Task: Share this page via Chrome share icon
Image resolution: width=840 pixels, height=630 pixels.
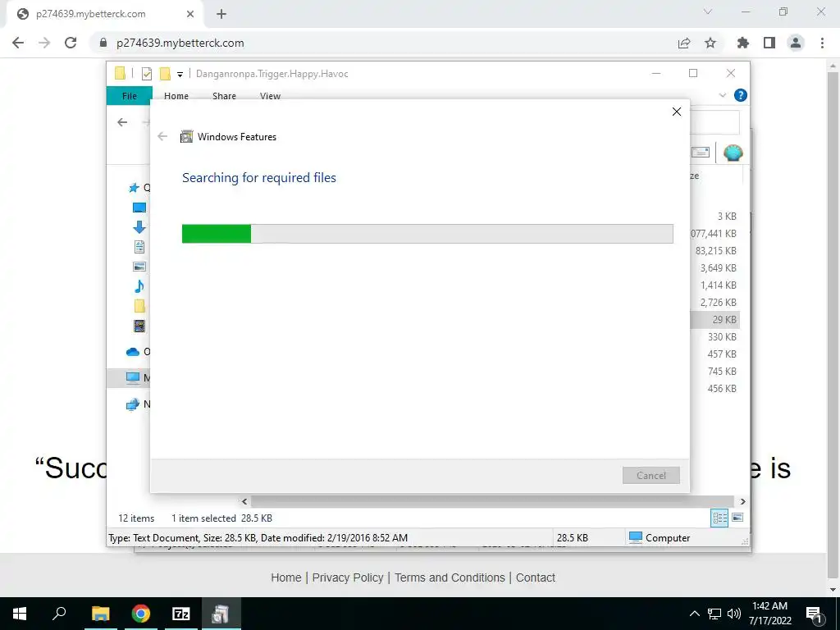Action: 684,43
